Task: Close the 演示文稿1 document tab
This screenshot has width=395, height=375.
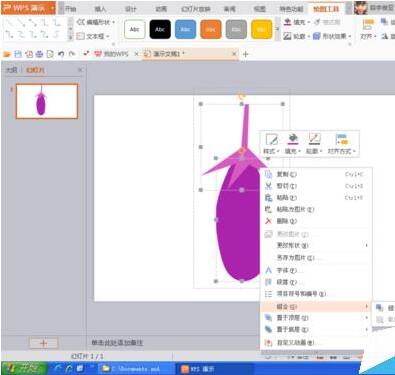Action: (234, 54)
